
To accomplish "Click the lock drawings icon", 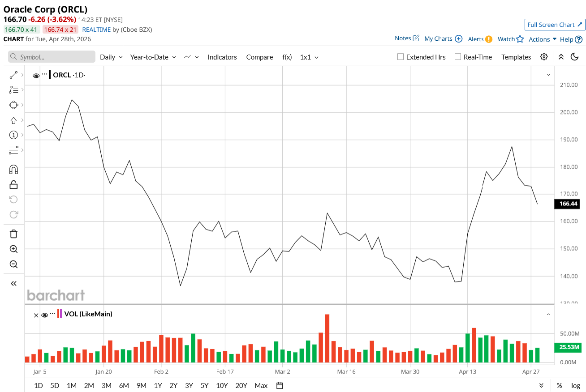I will (x=13, y=184).
